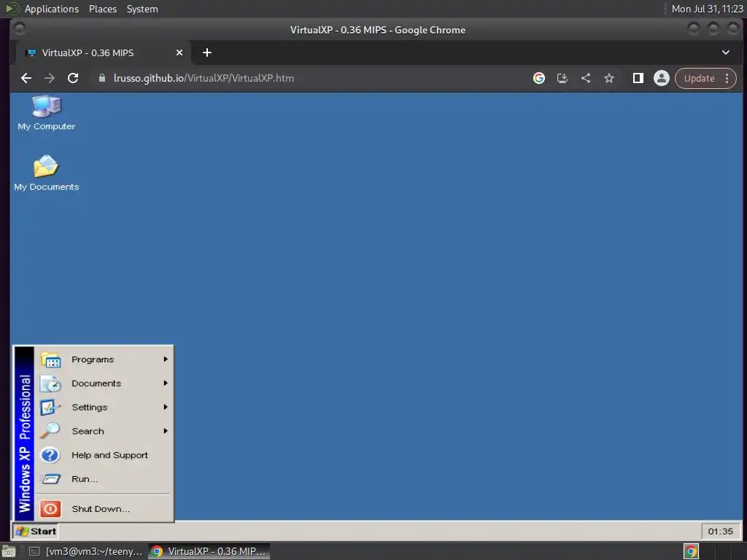
Task: Share this page via share icon
Action: 586,78
